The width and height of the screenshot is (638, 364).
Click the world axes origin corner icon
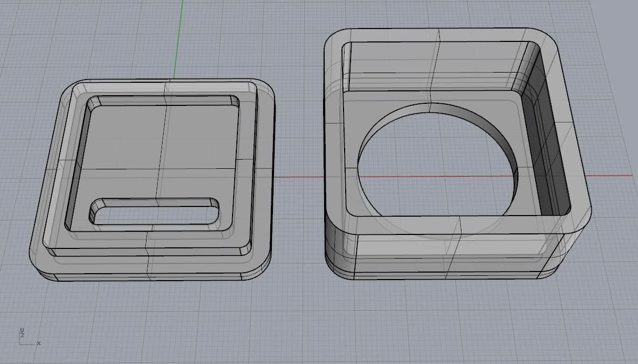(20, 344)
